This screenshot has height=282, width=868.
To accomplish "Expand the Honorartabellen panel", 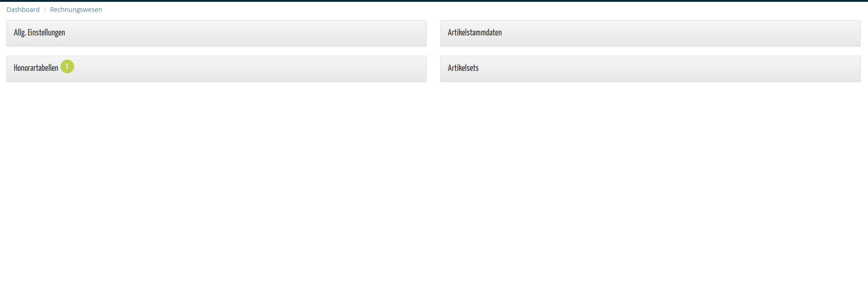I will (216, 69).
